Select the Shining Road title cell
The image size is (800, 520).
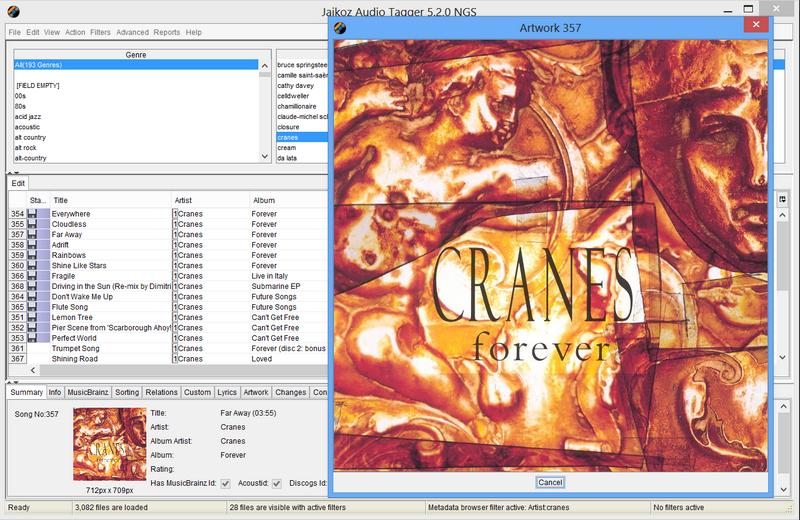[x=111, y=359]
